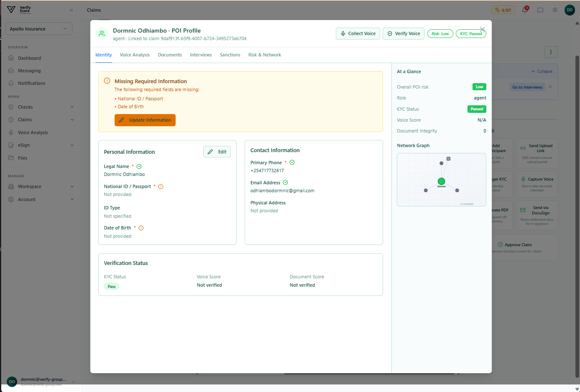Open the credits balance 6,157 badge

tap(503, 10)
